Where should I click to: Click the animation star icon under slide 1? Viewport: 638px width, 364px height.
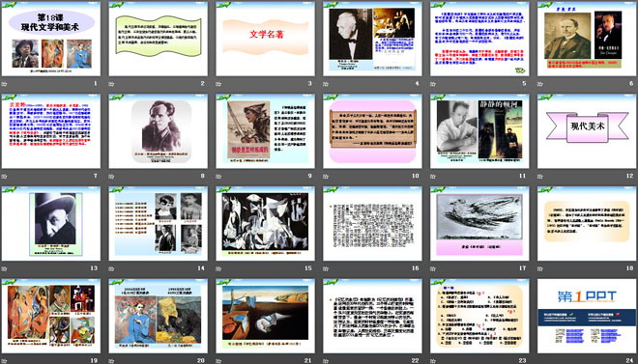4,84
